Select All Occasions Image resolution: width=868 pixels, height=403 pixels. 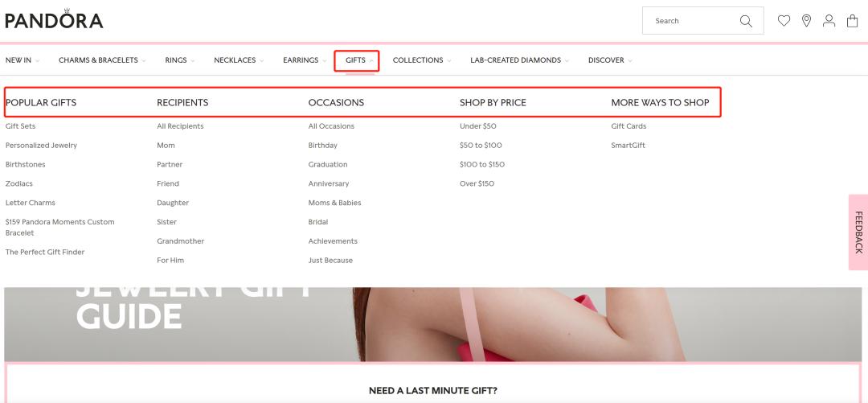tap(331, 125)
